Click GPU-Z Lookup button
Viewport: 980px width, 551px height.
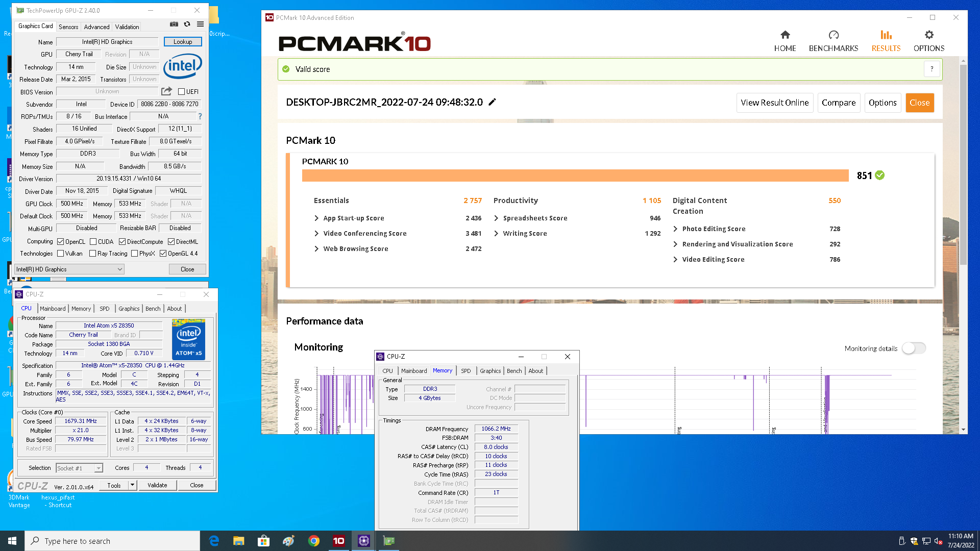click(x=183, y=42)
